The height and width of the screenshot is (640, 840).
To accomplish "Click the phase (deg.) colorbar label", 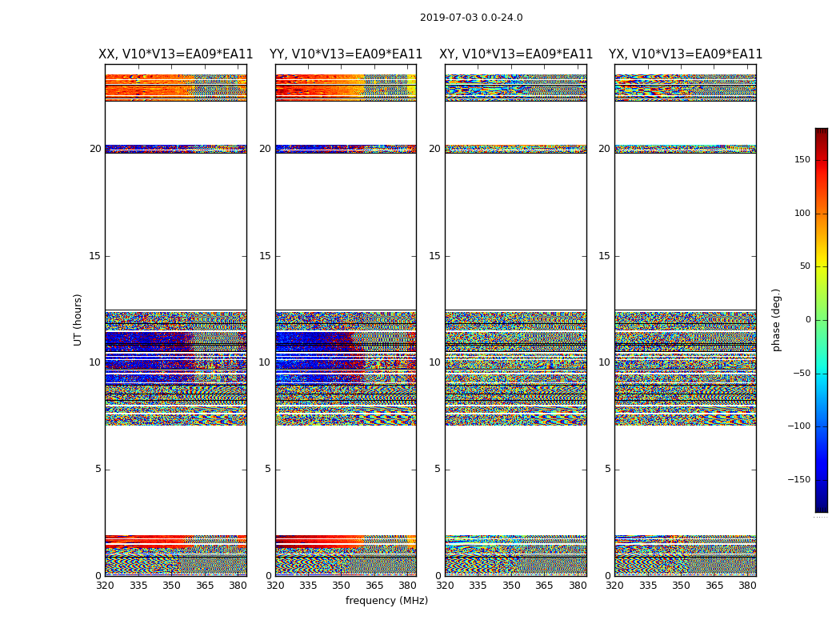I will coord(776,320).
